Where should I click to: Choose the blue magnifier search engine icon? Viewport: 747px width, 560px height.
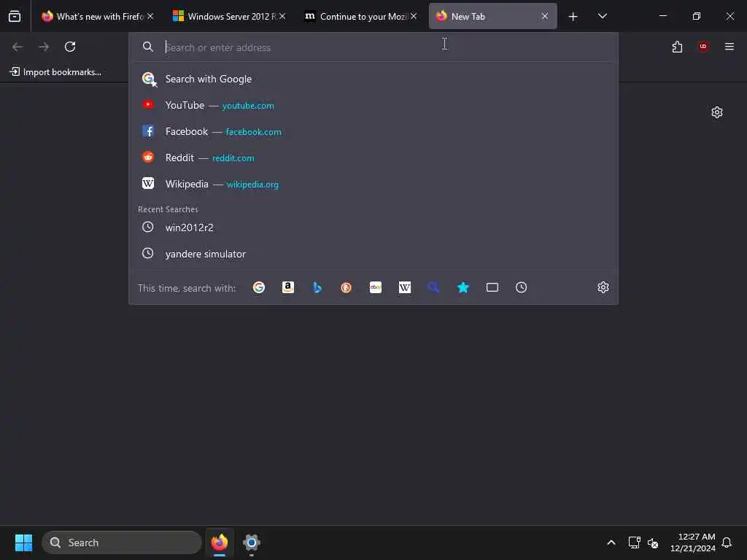pyautogui.click(x=433, y=287)
